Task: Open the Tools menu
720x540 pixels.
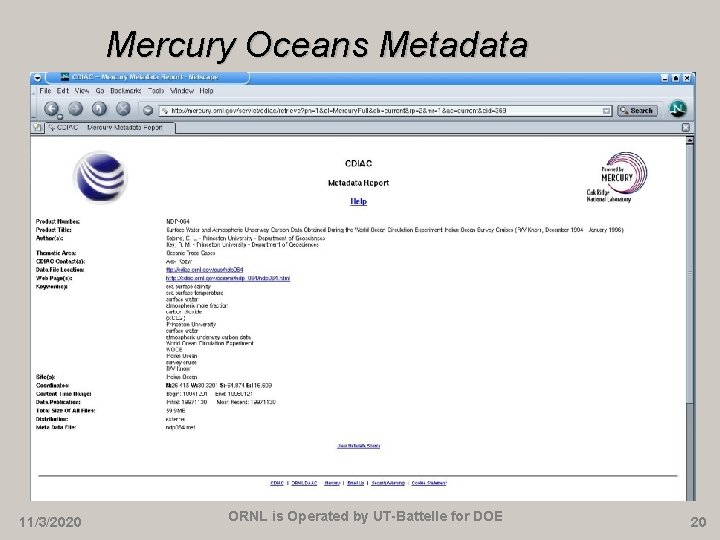Action: (x=156, y=91)
